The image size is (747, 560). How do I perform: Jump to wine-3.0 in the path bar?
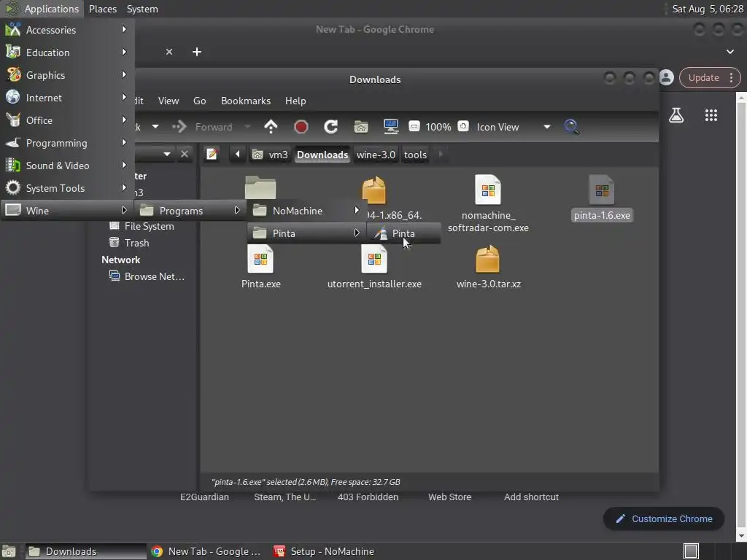coord(376,155)
